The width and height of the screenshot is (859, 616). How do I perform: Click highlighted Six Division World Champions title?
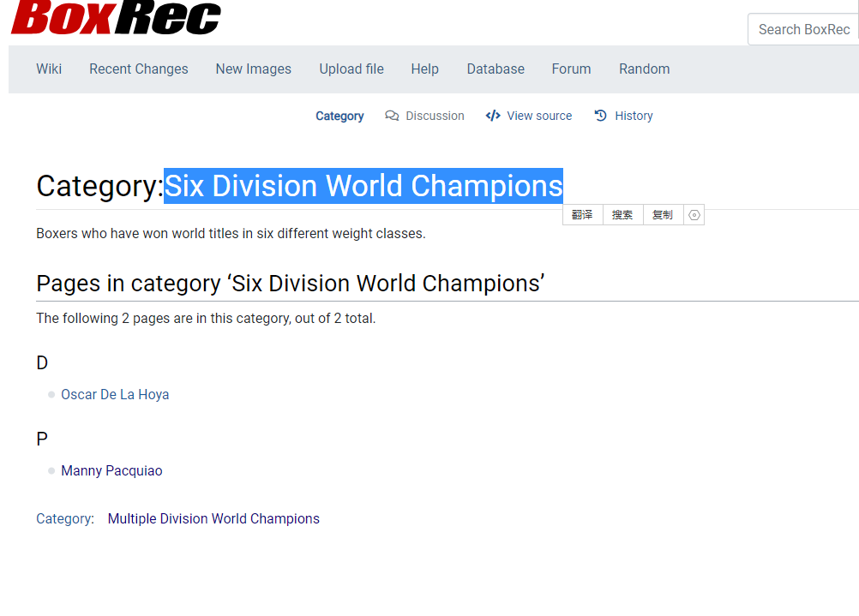click(363, 186)
